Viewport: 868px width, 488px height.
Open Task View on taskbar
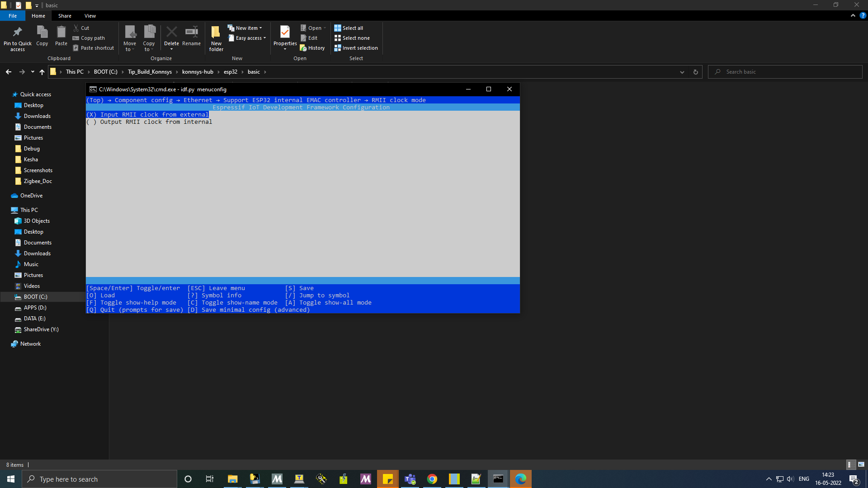[x=209, y=479]
